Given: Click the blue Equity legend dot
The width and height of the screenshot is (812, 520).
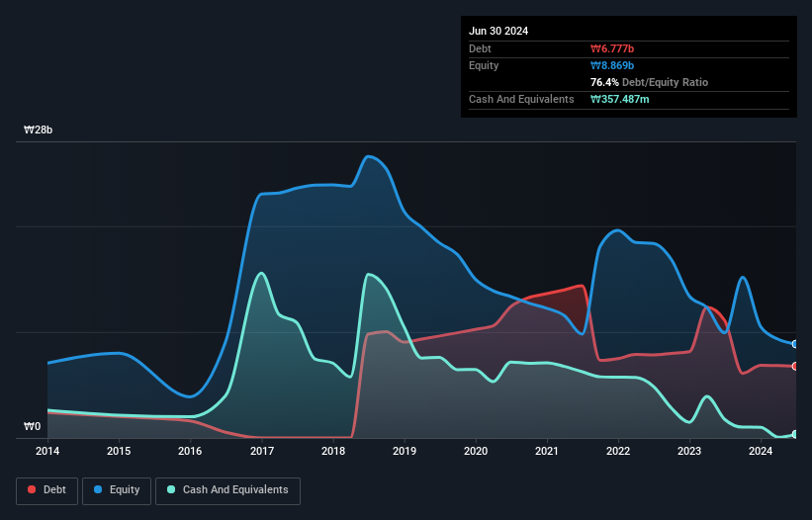Looking at the screenshot, I should (x=98, y=489).
